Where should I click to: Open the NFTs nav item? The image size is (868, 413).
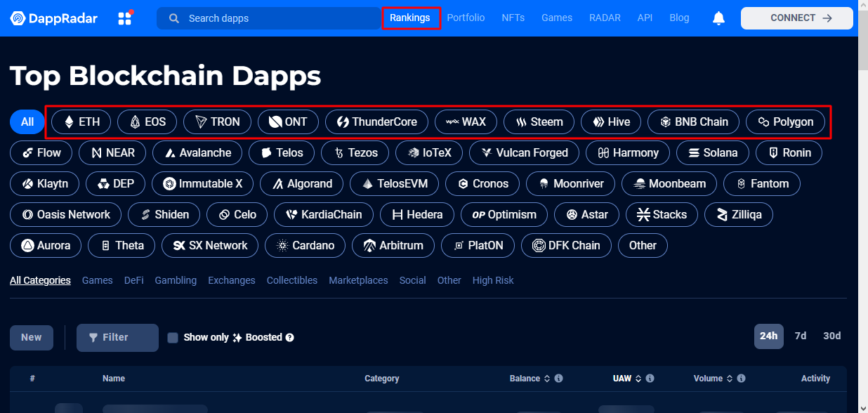pyautogui.click(x=513, y=18)
